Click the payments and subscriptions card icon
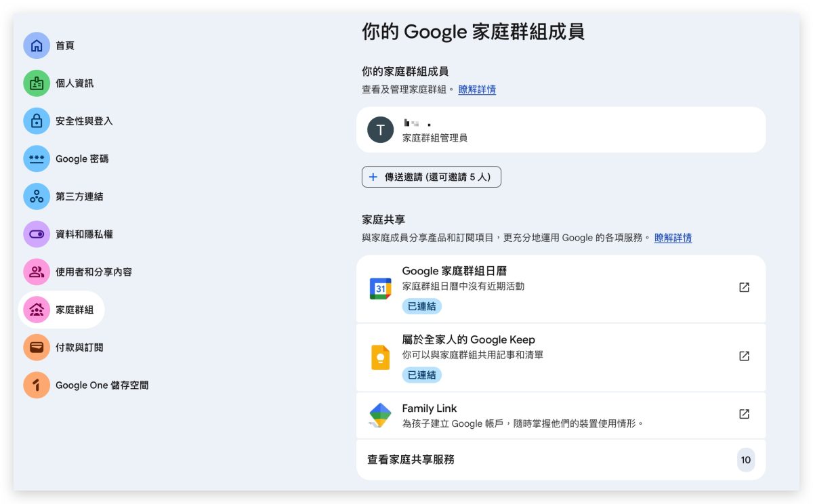Image resolution: width=813 pixels, height=504 pixels. (x=37, y=348)
